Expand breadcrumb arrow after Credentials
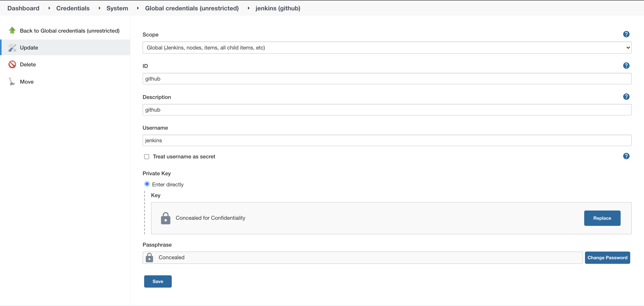Viewport: 644px width, 306px height. pos(99,8)
